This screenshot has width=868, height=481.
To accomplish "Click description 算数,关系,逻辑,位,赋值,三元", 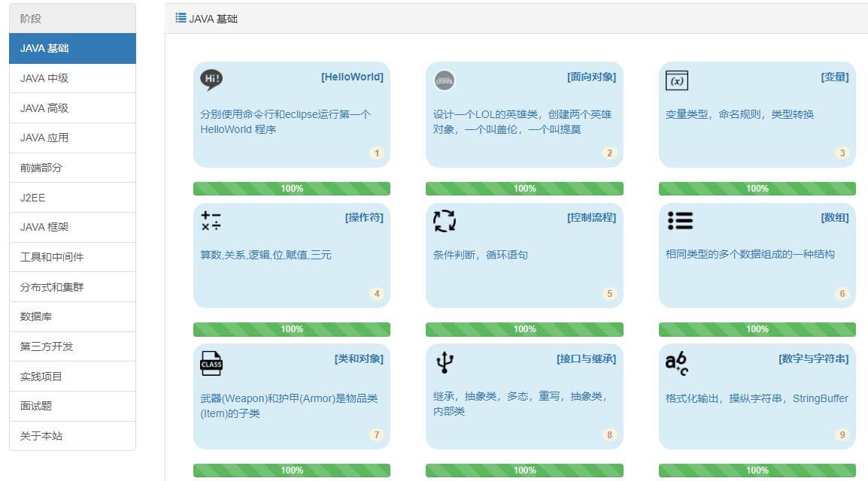I will 266,255.
